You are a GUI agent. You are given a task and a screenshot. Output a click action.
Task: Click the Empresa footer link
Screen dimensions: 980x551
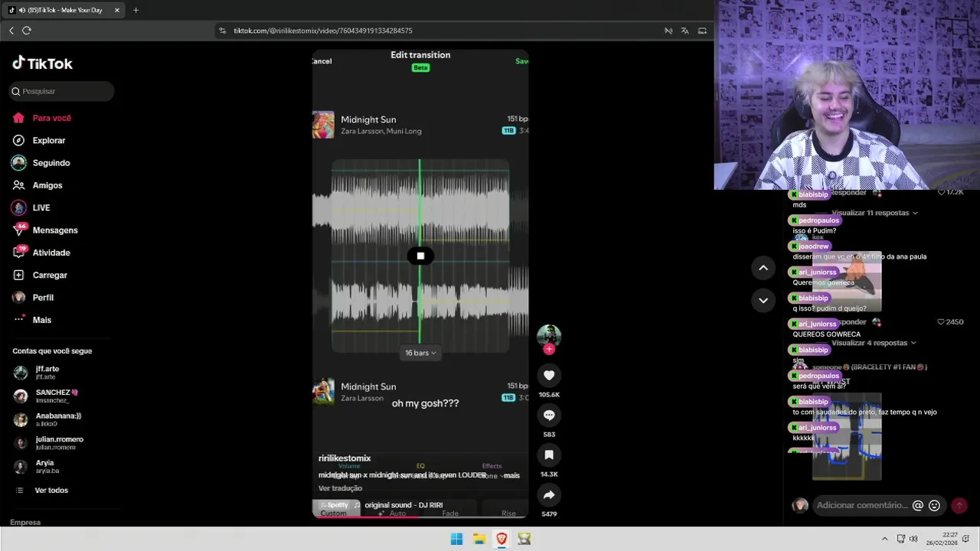click(25, 522)
